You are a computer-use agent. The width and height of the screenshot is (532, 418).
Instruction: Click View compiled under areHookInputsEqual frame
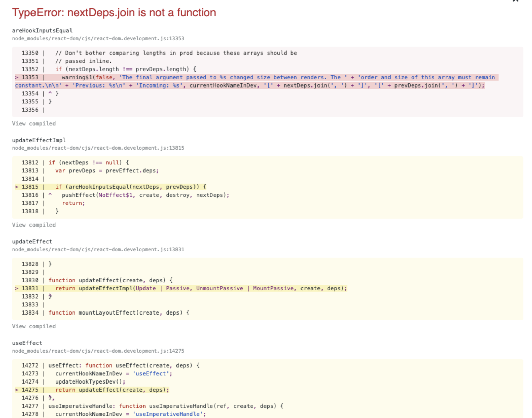[34, 124]
